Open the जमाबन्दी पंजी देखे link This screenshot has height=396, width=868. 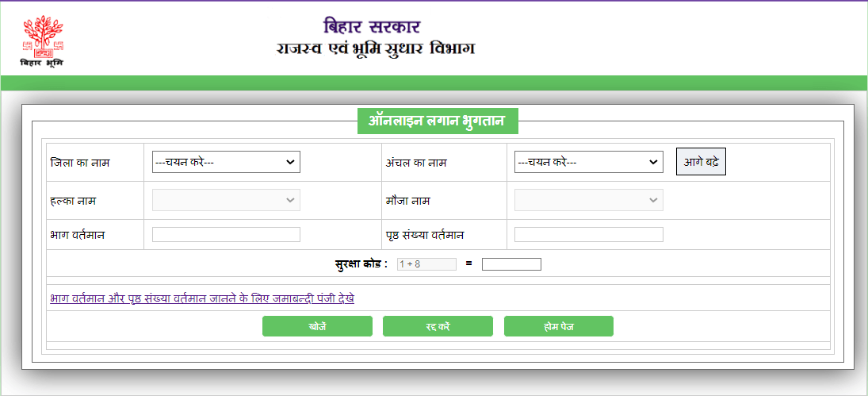click(201, 298)
